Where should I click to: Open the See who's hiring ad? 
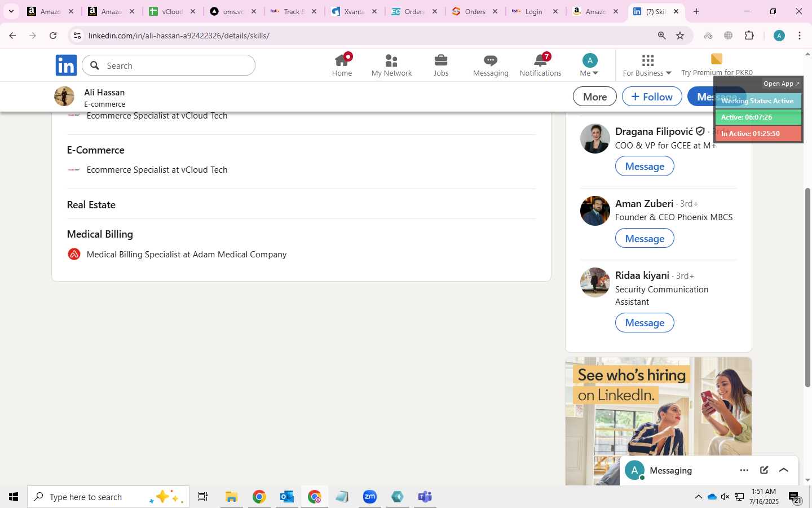658,421
